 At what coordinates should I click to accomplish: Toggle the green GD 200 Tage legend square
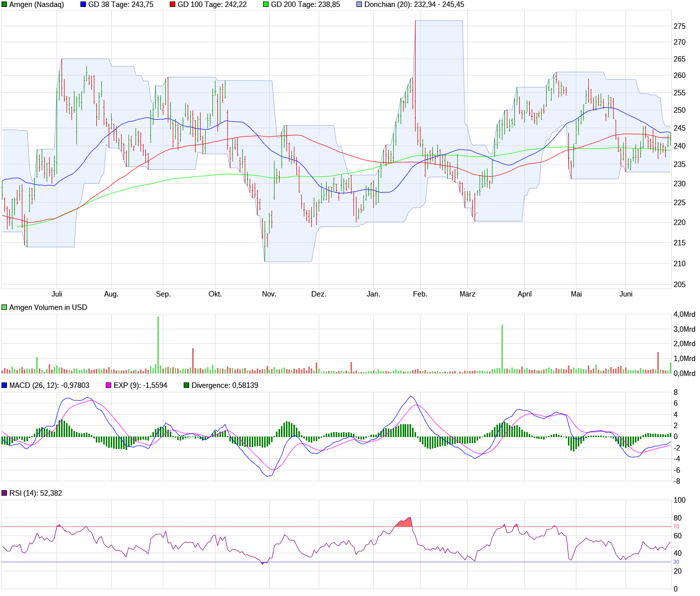(x=267, y=5)
